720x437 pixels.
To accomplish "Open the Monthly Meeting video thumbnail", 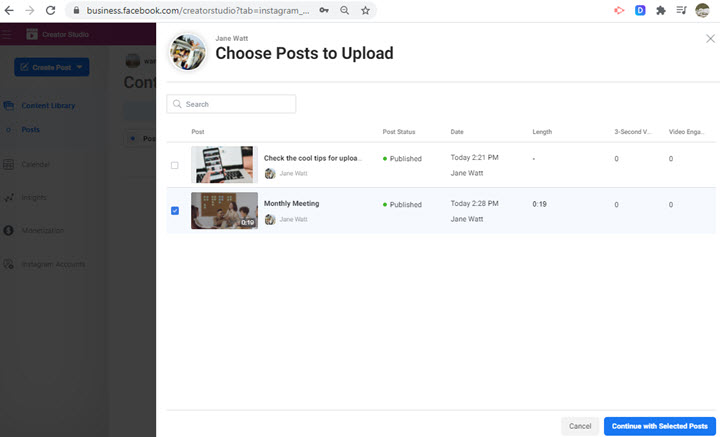I will pos(224,210).
